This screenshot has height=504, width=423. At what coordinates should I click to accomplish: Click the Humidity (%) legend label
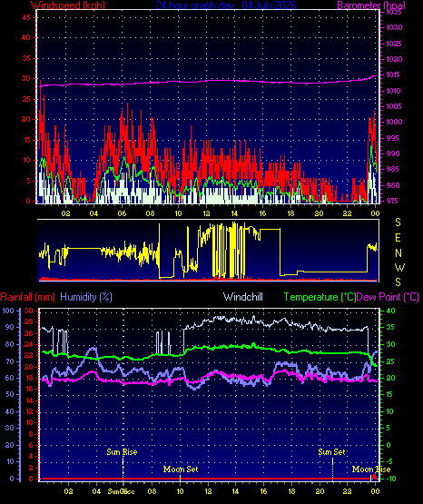pos(86,297)
